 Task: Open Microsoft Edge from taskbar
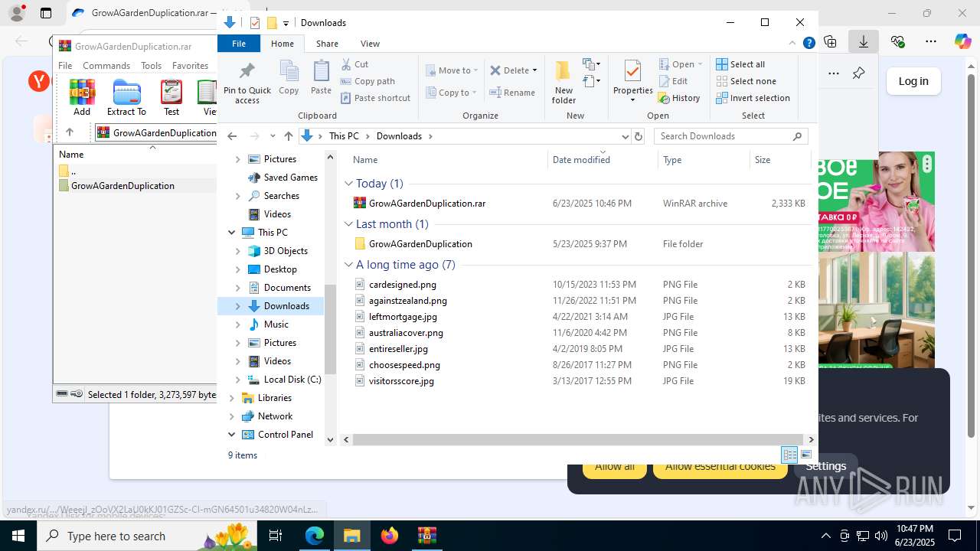315,536
